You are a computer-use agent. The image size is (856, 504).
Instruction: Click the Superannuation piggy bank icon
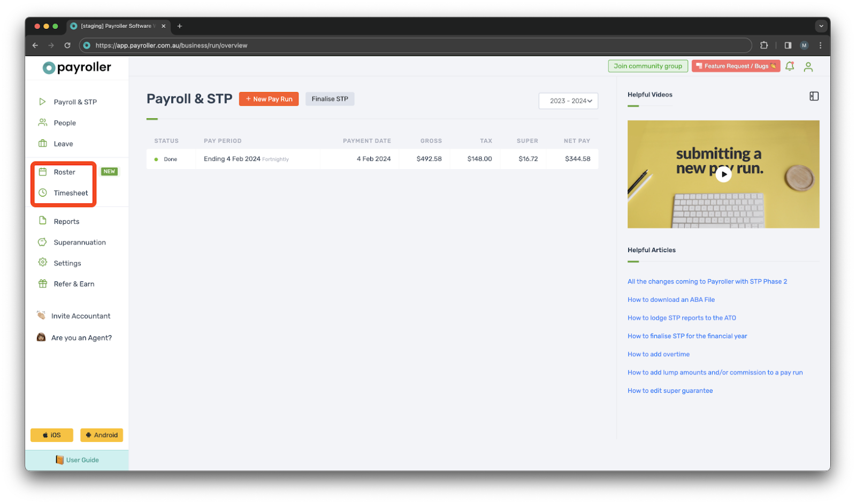point(42,242)
